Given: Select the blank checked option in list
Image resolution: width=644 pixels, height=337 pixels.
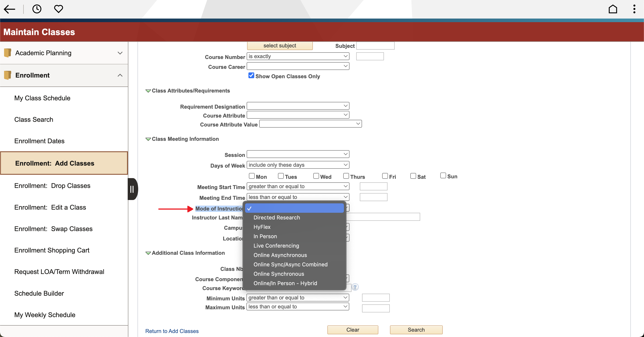Looking at the screenshot, I should [294, 208].
